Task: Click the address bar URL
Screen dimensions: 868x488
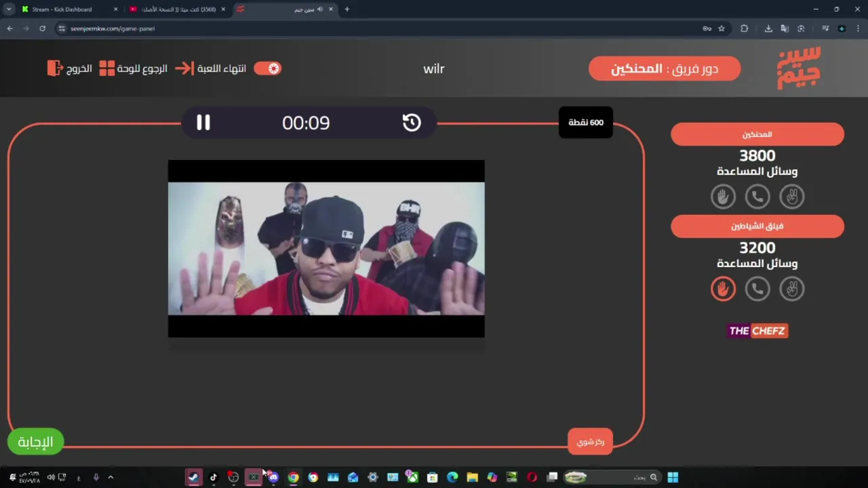Action: (x=113, y=28)
